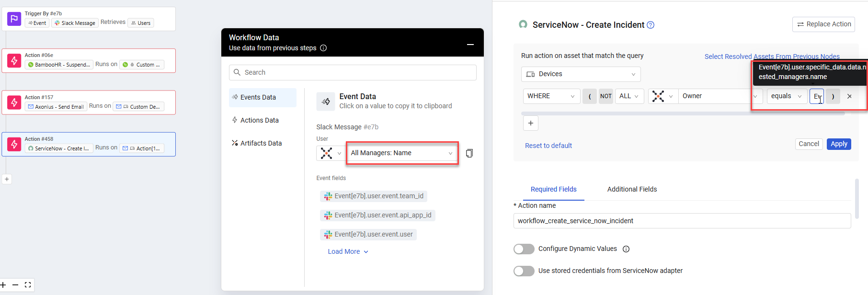Copy the Event[e7b].user.event.team_id field
Viewport: 868px width, 295px height.
(x=374, y=196)
